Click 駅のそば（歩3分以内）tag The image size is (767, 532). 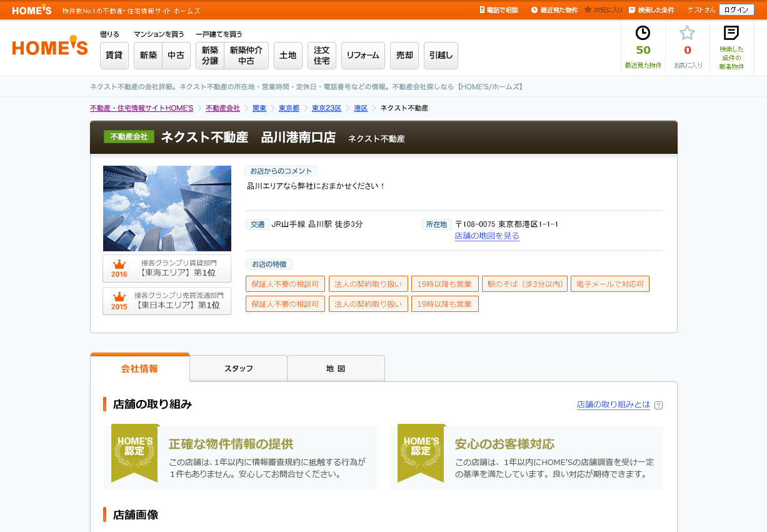tap(525, 284)
